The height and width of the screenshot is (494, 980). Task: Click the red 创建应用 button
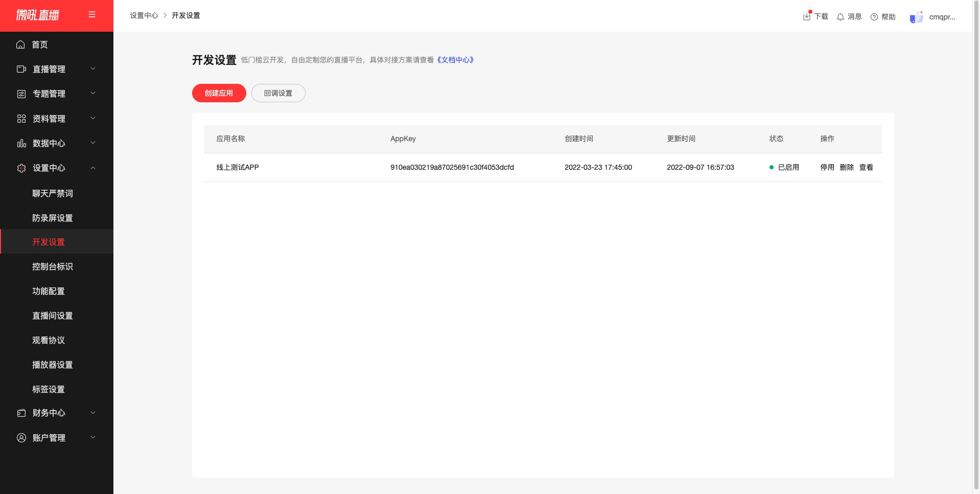[x=219, y=93]
